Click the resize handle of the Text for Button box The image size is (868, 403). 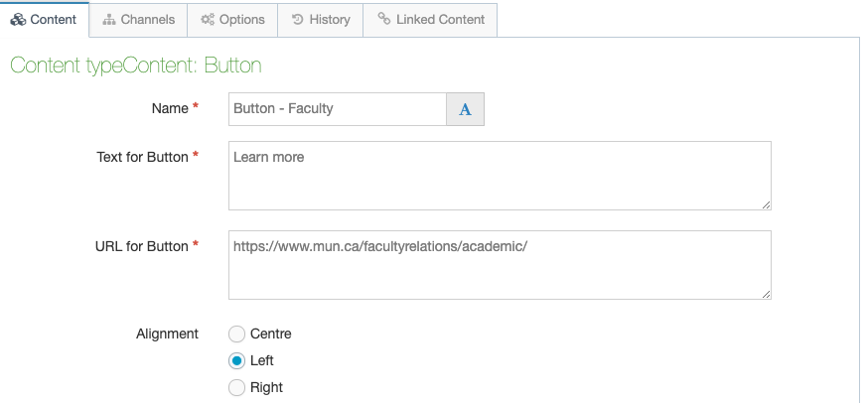point(766,204)
